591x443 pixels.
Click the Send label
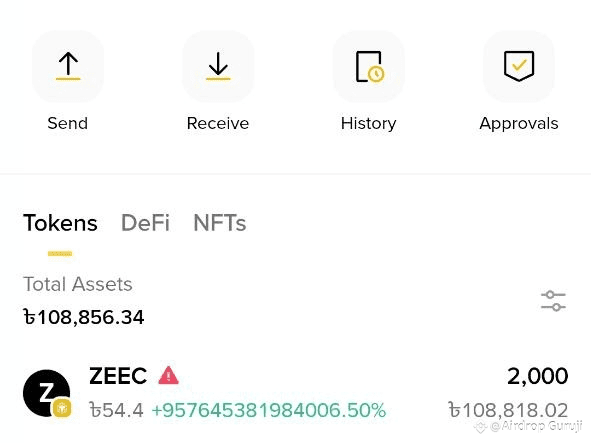[68, 123]
